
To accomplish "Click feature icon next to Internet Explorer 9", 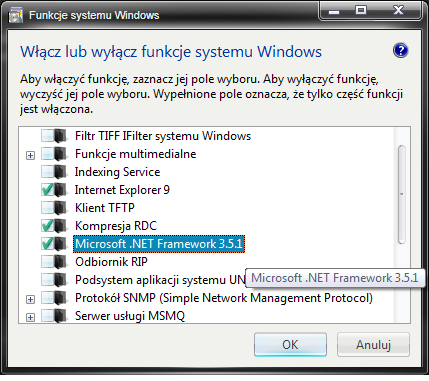I will click(61, 190).
